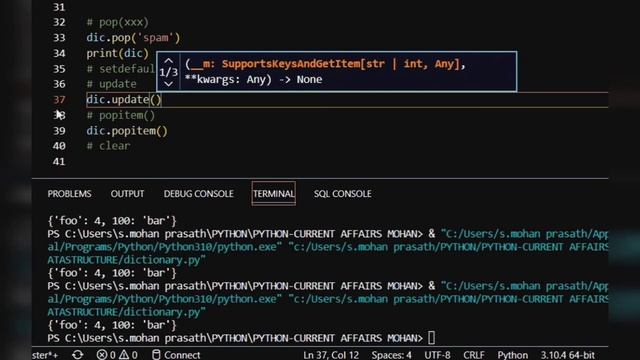Click the '**kwargs: Any) -> None' hint text
640x360 pixels.
tap(253, 80)
